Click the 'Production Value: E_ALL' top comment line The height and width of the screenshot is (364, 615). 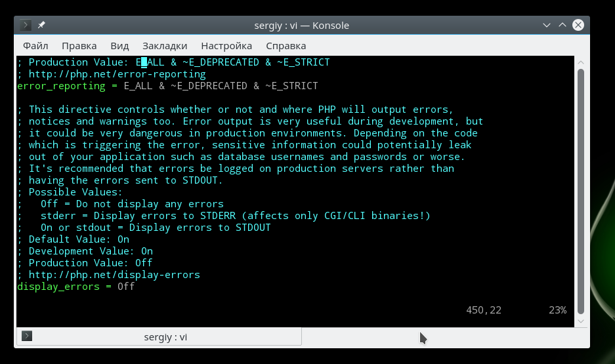pos(173,63)
